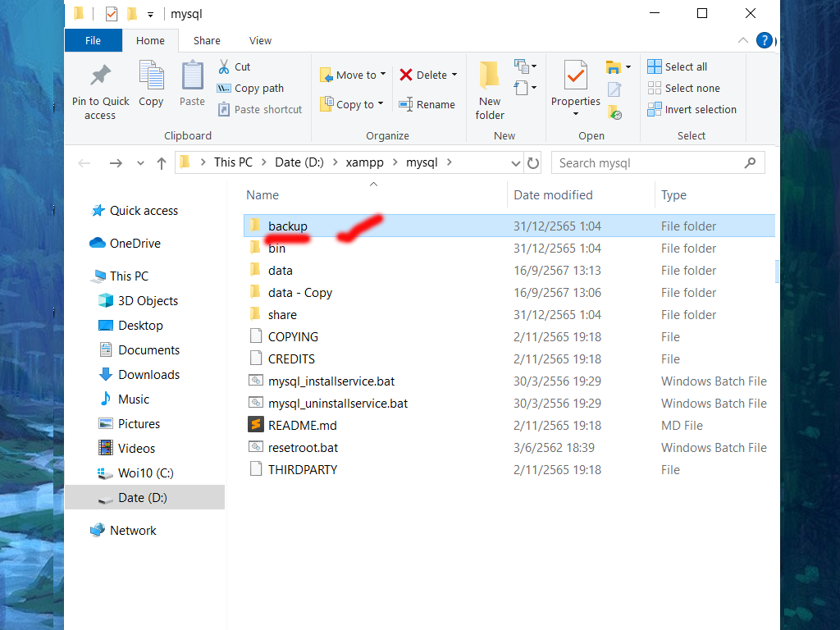The width and height of the screenshot is (840, 630).
Task: Click the Copy icon in Clipboard group
Action: [x=151, y=76]
